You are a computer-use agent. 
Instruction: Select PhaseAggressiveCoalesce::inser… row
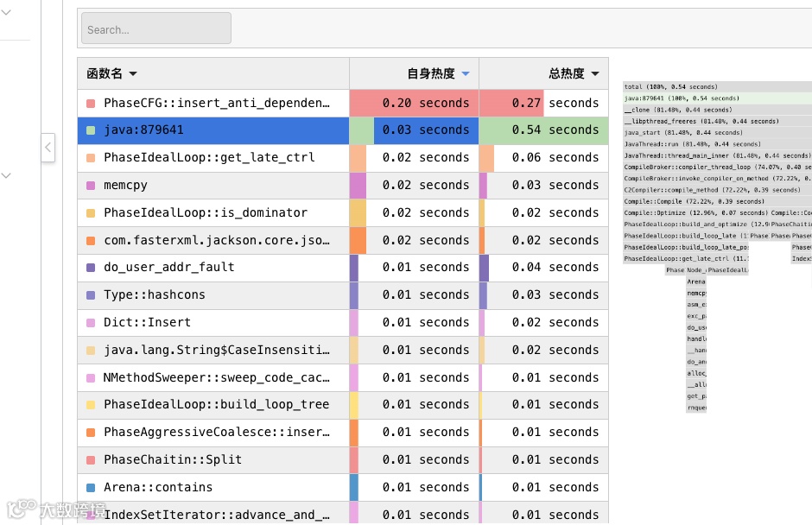point(343,433)
